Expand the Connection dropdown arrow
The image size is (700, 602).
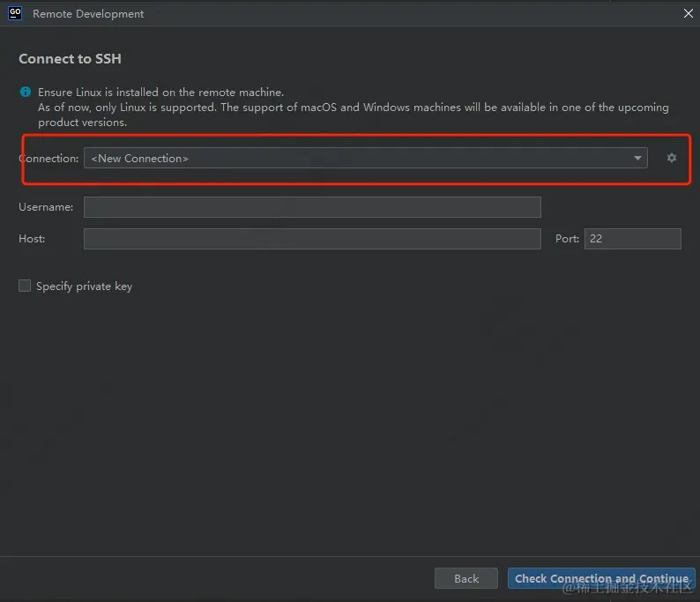[x=637, y=158]
